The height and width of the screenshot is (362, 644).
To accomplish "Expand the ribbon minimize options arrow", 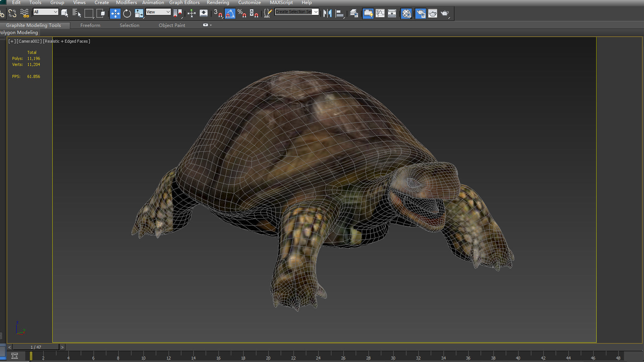I will coord(211,25).
